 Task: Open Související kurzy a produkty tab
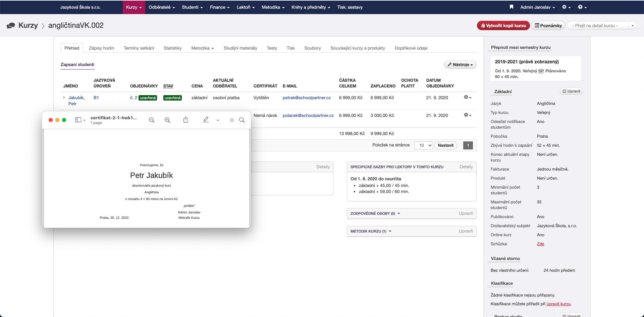point(358,48)
